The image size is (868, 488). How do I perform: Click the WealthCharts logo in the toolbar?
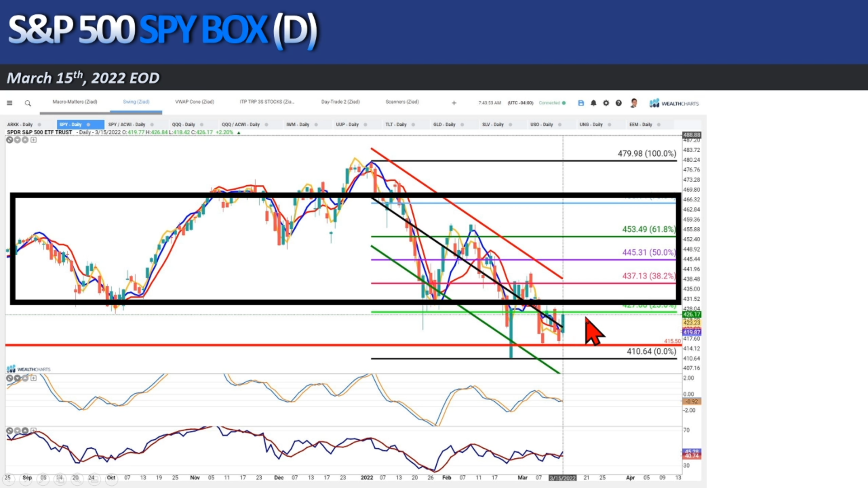(x=674, y=103)
